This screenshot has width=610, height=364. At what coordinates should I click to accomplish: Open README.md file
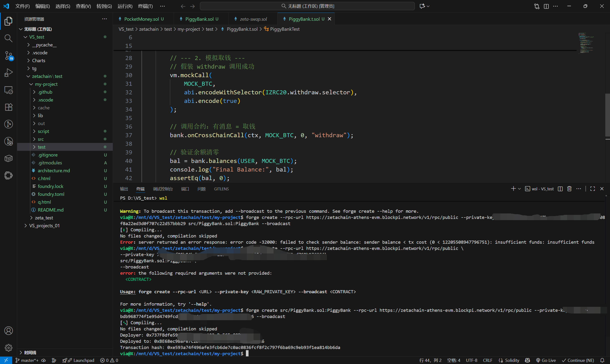pos(51,210)
